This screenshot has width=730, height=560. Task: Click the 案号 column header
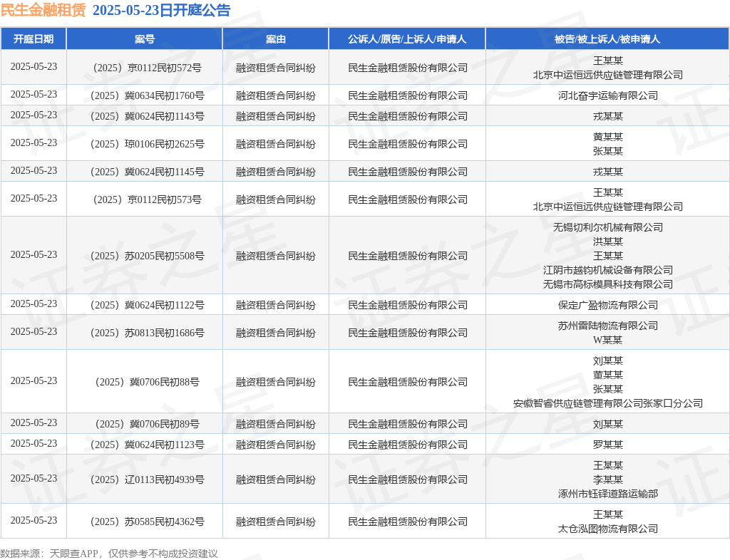145,39
